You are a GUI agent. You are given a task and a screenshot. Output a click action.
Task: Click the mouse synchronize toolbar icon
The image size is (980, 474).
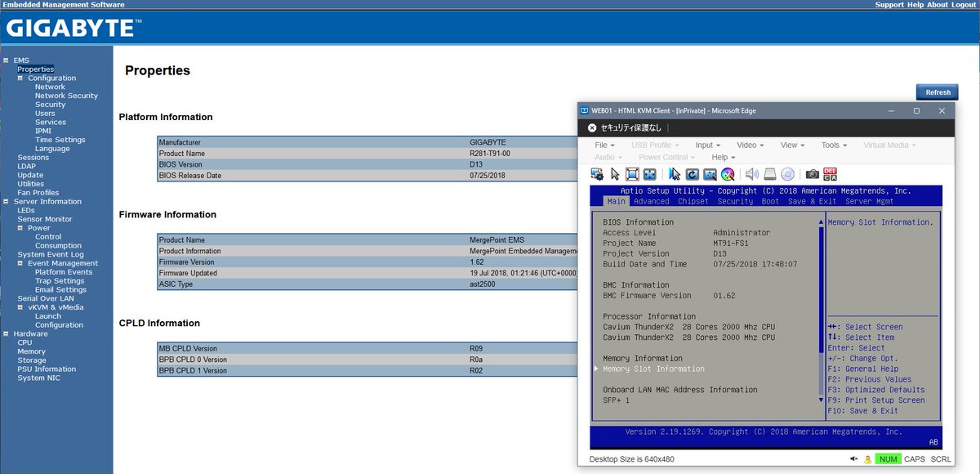coord(675,174)
